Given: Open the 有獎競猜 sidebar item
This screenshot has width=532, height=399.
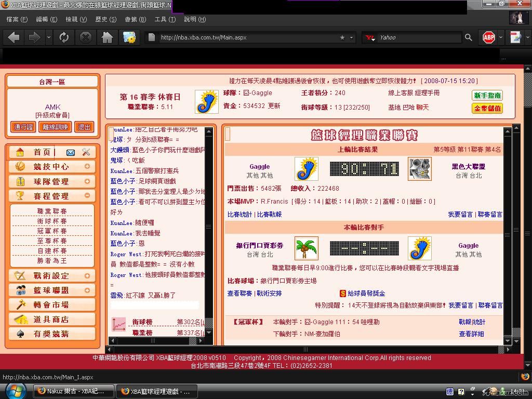Looking at the screenshot, I should [52, 334].
